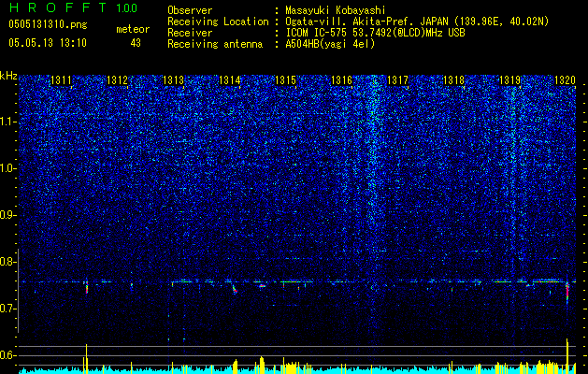Click the red meteor echo near 1314

click(235, 290)
